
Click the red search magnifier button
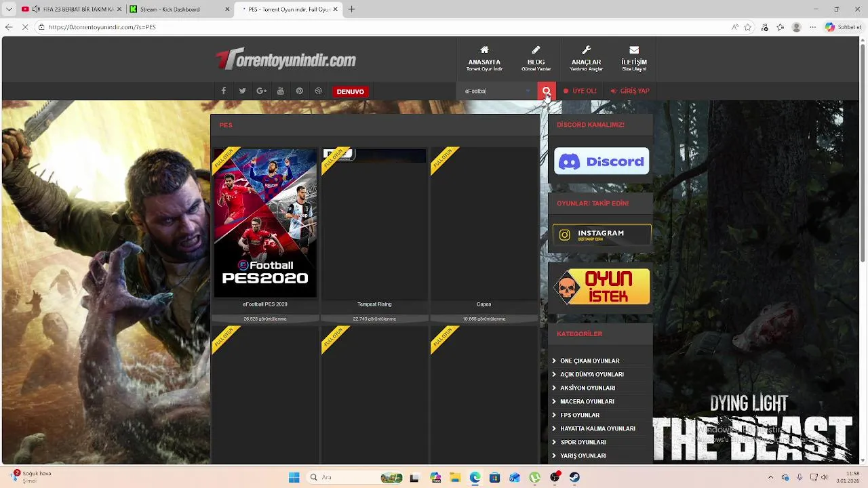[547, 91]
